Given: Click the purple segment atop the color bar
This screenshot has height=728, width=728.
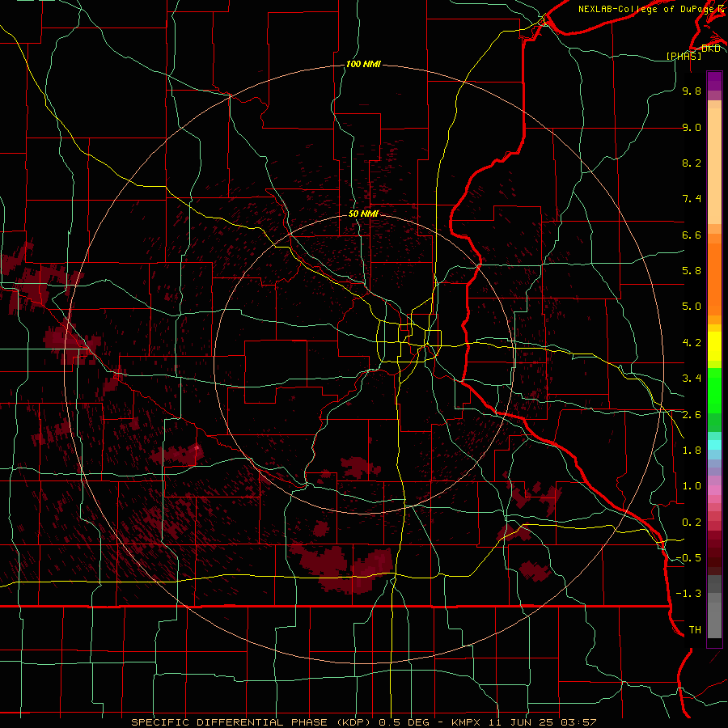Looking at the screenshot, I should [714, 82].
